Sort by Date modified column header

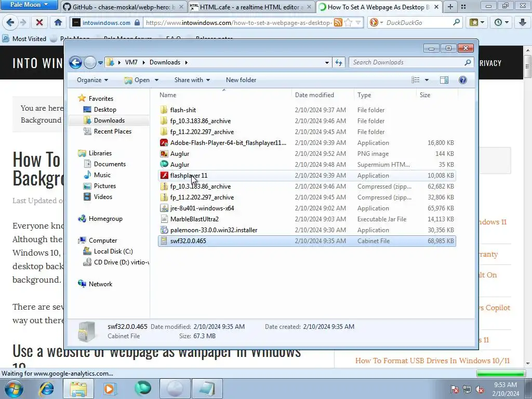click(x=322, y=95)
